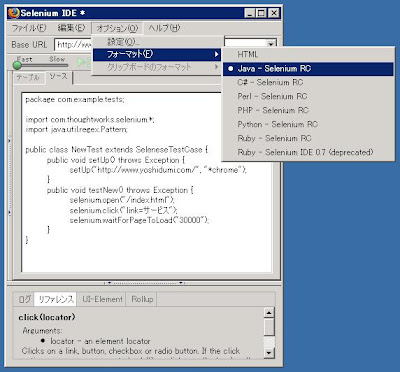
Task: Click the line 'import java.util.regex.Pattern;'
Action: [x=77, y=129]
